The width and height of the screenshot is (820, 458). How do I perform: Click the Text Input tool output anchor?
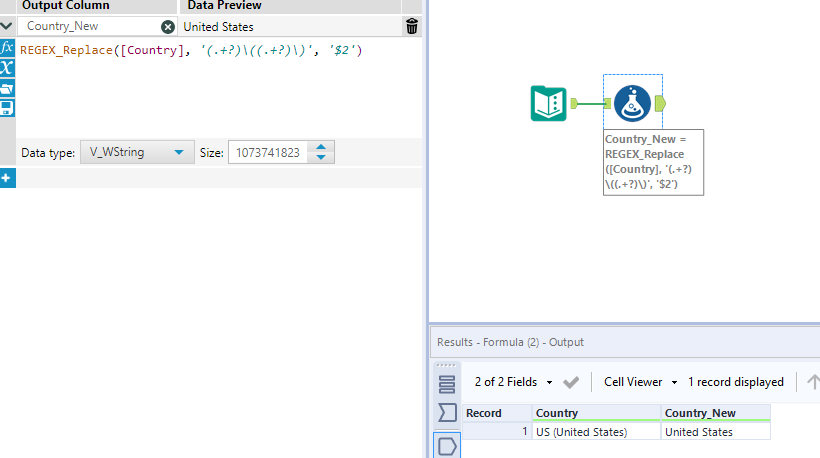click(x=574, y=104)
